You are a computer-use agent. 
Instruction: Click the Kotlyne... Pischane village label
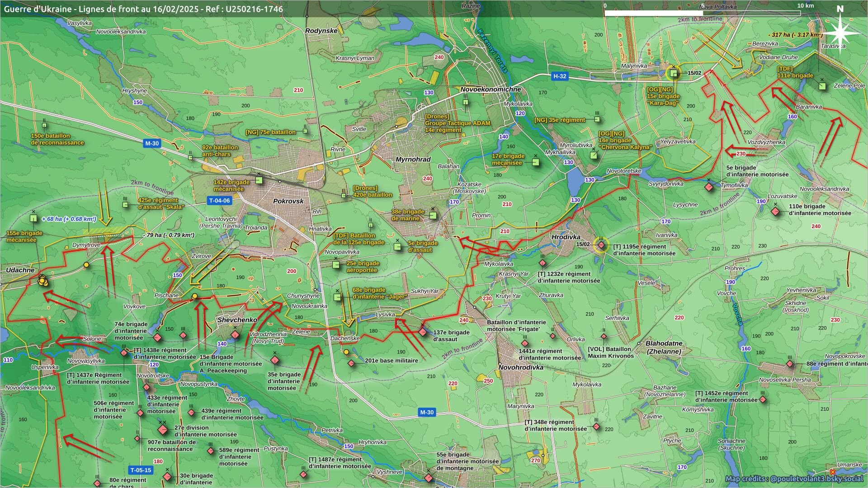click(x=167, y=296)
